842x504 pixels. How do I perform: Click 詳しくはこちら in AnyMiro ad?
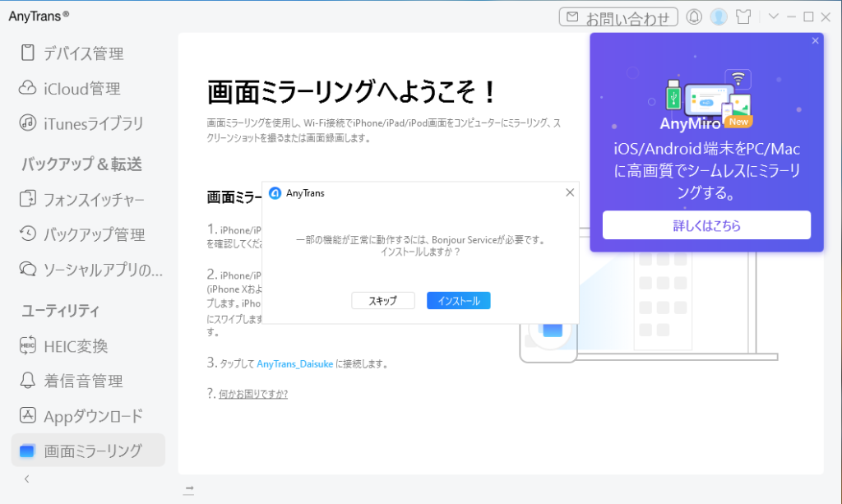point(706,225)
